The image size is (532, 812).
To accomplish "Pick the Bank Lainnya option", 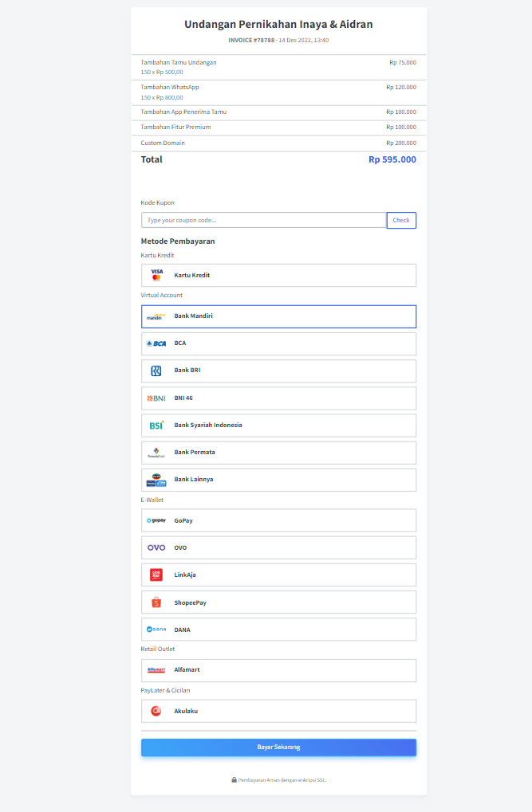I will pos(278,480).
